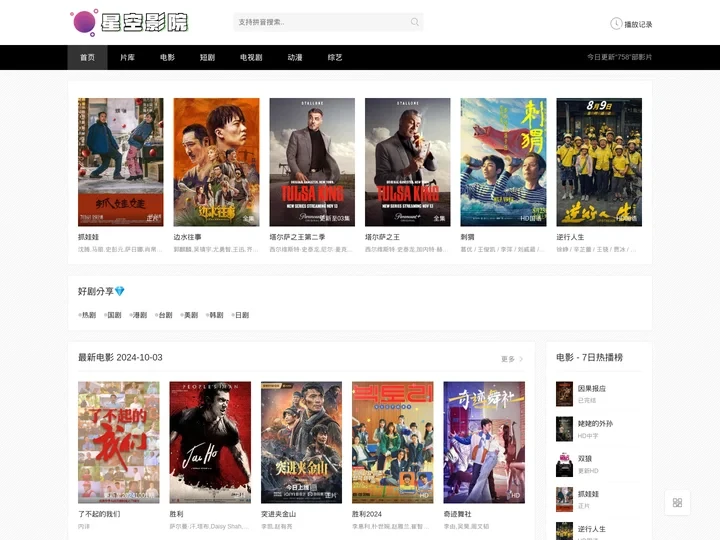Screen dimensions: 720x540
Task: Open the 边水往事 poster
Action: (216, 162)
